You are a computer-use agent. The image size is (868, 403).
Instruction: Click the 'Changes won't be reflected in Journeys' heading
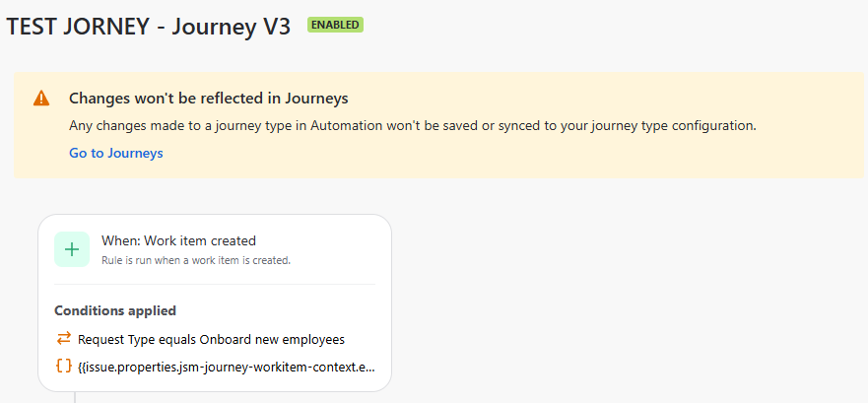click(208, 99)
